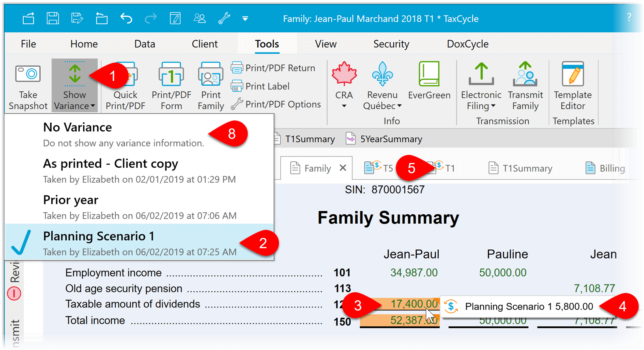
Task: Click the Billing tab document icon
Action: 590,168
